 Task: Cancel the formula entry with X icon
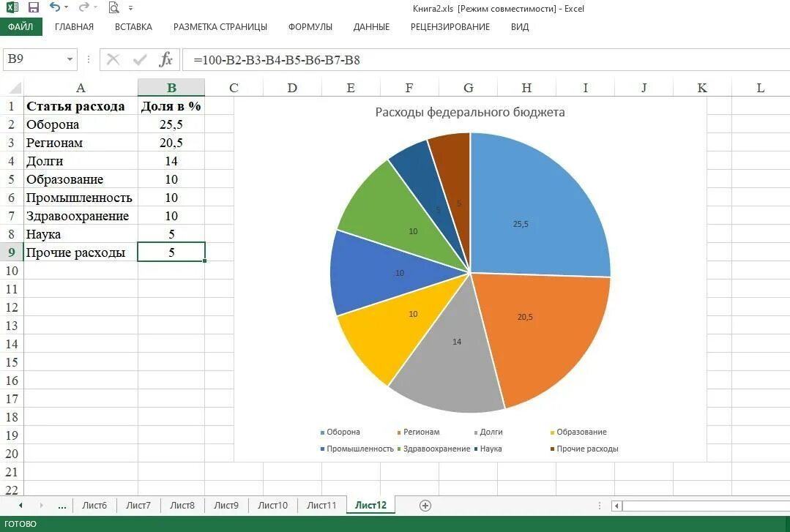(113, 60)
